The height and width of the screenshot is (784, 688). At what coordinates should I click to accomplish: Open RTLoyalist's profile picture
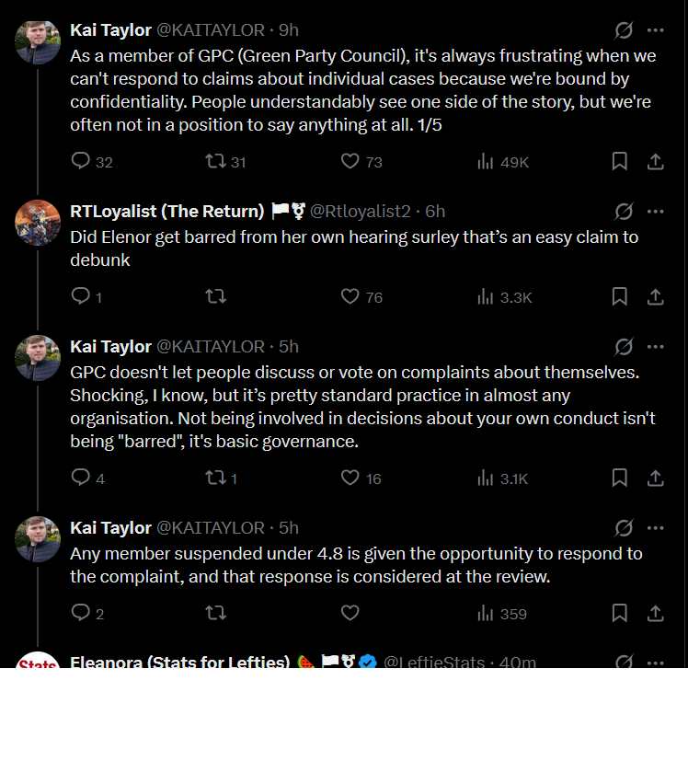38,223
